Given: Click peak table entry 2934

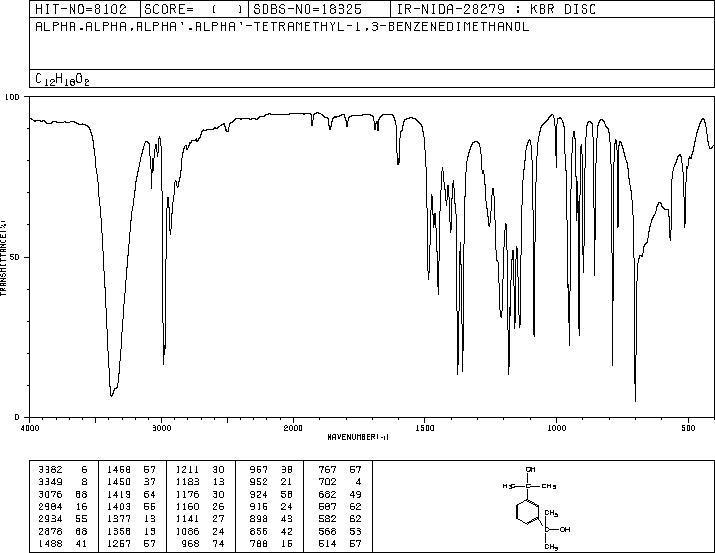Looking at the screenshot, I should (x=51, y=519).
